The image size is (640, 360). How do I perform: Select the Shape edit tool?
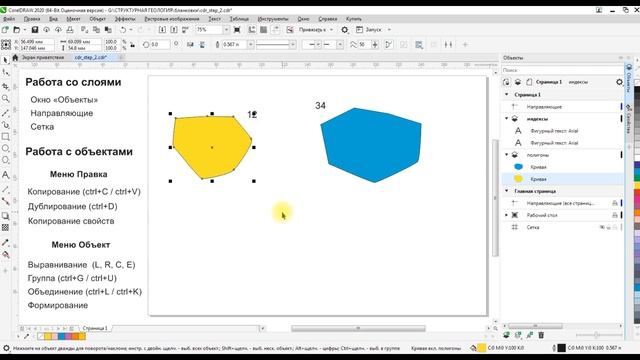pos(5,73)
